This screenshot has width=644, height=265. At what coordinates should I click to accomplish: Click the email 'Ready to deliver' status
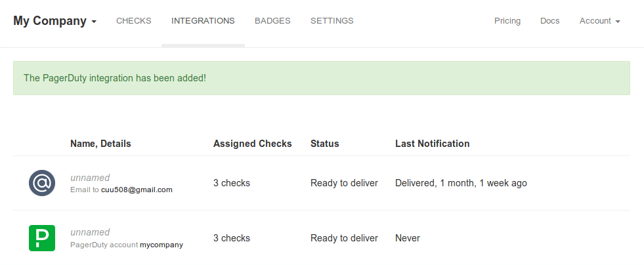tap(344, 183)
